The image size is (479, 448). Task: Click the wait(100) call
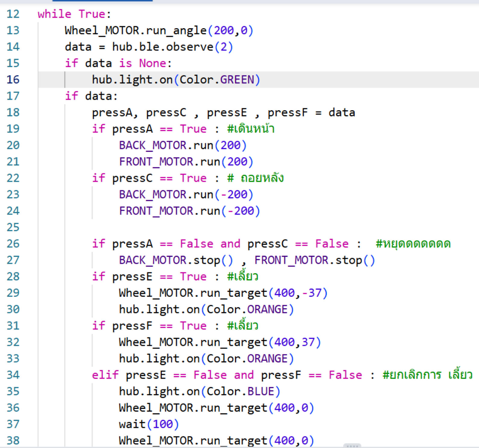pos(149,424)
